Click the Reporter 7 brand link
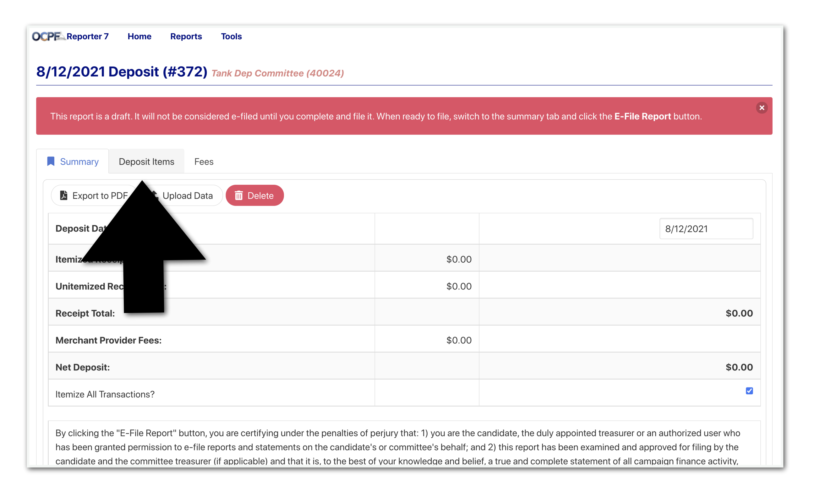Image resolution: width=820 pixels, height=504 pixels. 88,36
